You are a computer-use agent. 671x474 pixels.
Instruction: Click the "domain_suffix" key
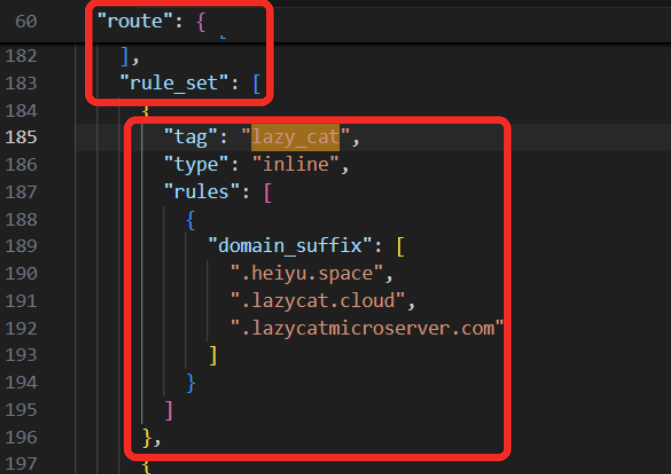tap(290, 246)
